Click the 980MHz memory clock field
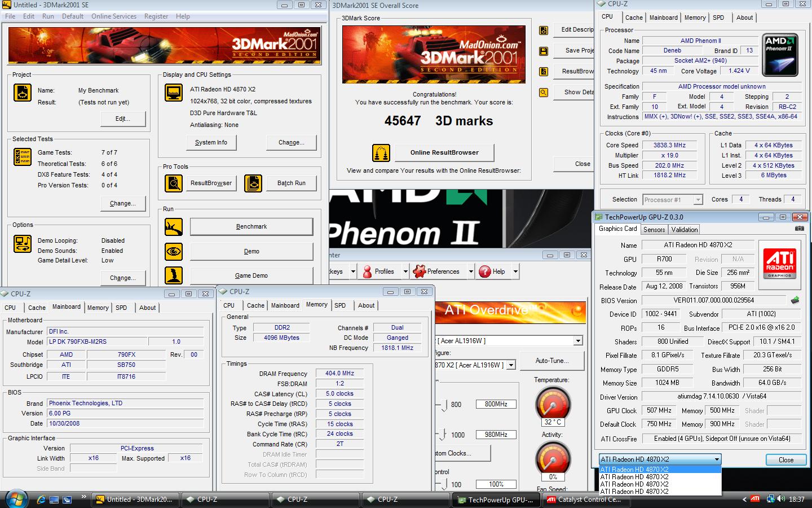Viewport: 812px width, 508px height. pyautogui.click(x=496, y=435)
